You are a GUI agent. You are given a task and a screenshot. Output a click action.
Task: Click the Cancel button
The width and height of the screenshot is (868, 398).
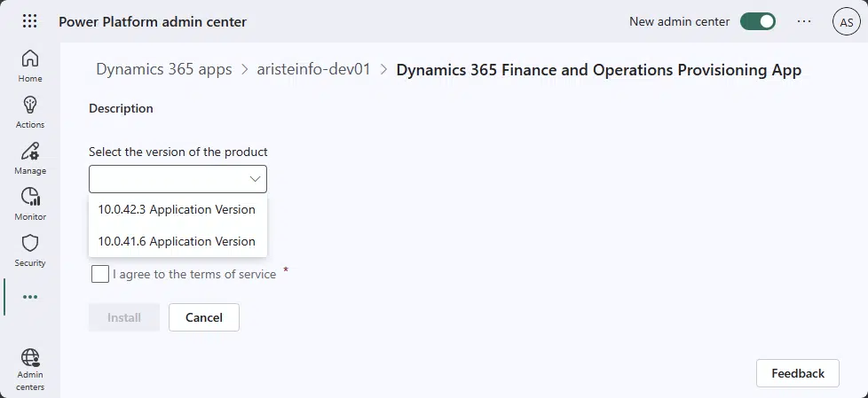coord(204,317)
